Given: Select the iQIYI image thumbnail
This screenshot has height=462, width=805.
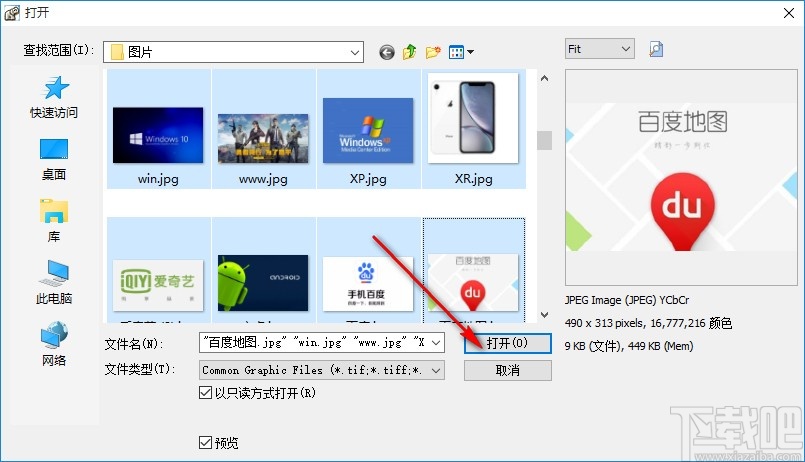Looking at the screenshot, I should pos(158,285).
